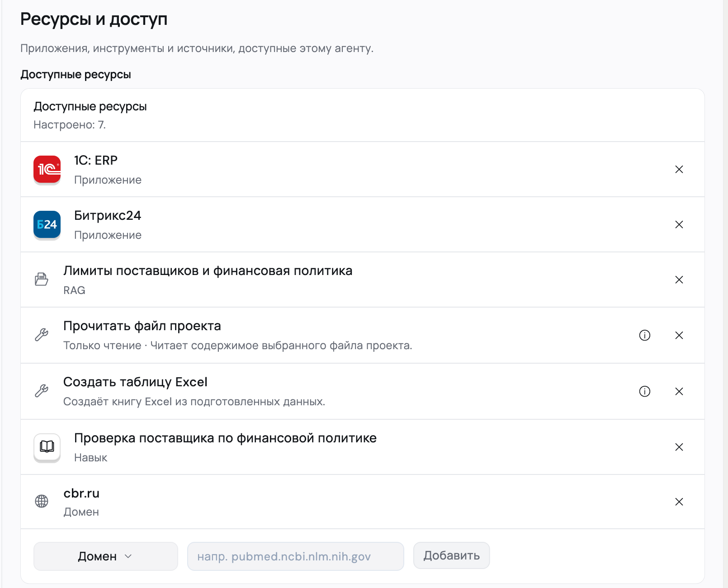Remove the Проверка поставщика skill

click(679, 447)
